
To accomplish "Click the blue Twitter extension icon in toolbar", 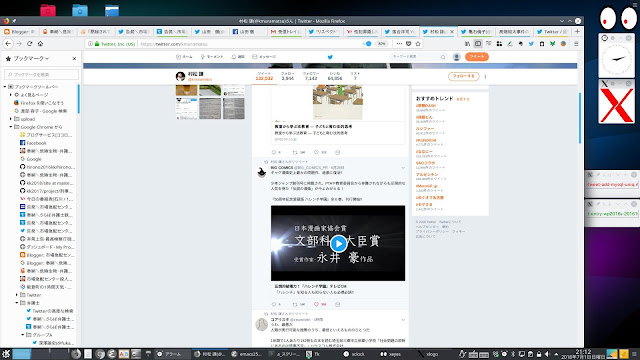I will pos(531,44).
